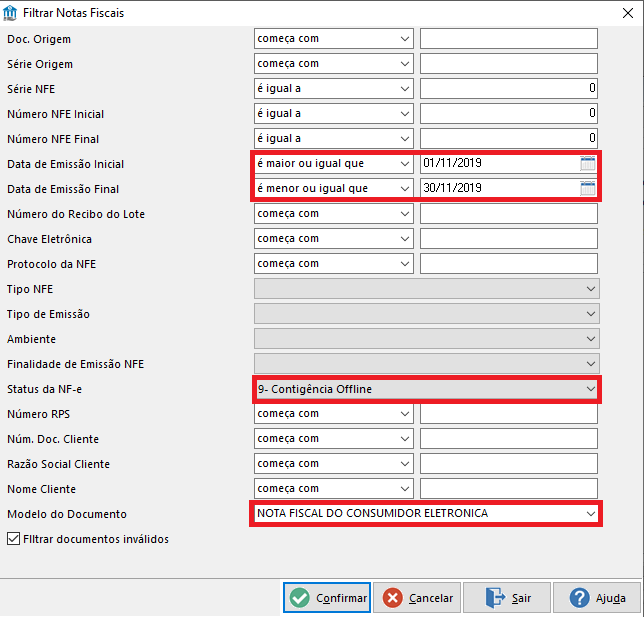The height and width of the screenshot is (617, 644).
Task: Open Modelo do Documento dropdown
Action: [426, 513]
